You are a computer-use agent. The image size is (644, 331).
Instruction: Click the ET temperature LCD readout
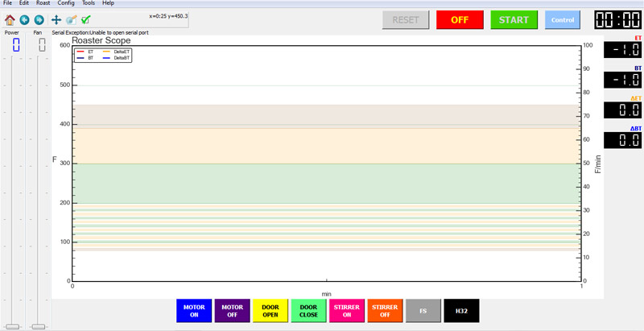point(622,50)
